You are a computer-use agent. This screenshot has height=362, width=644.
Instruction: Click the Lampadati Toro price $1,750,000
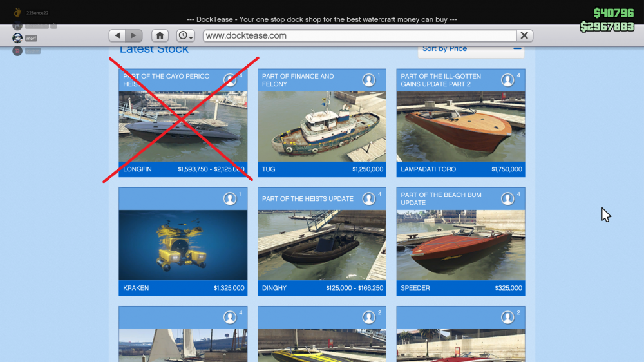click(507, 169)
